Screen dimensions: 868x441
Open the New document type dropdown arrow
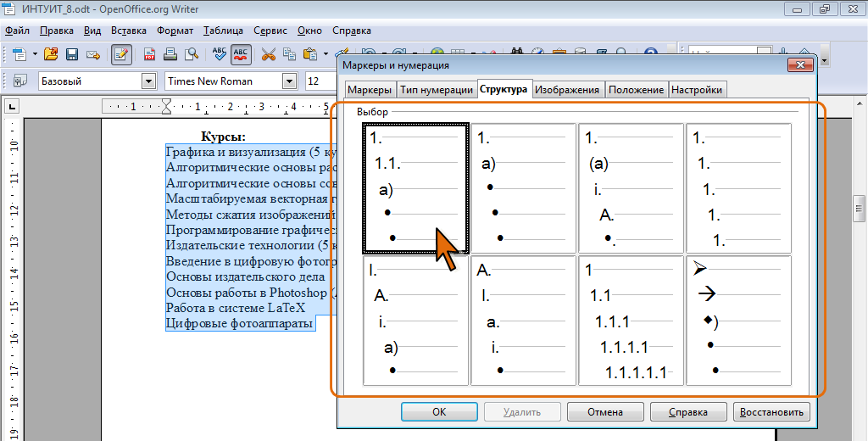tap(35, 54)
